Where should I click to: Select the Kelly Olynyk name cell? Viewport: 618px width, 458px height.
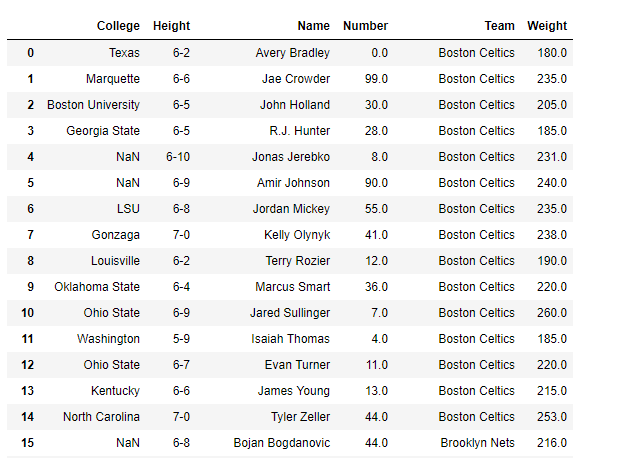click(297, 235)
